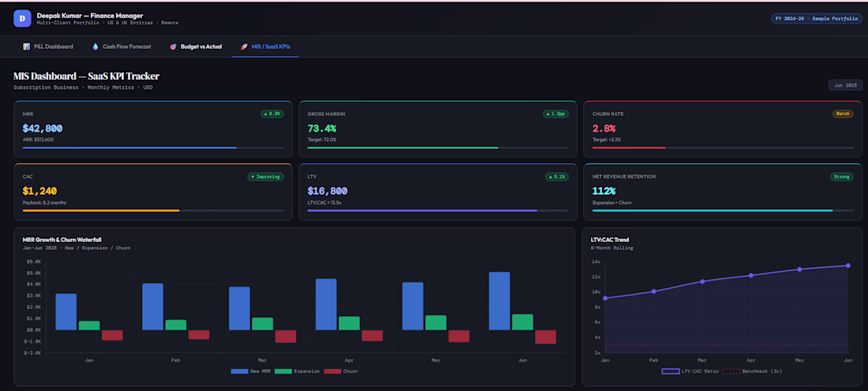
Task: Click the Mar data point on the LTV:CAC line
Action: [702, 281]
